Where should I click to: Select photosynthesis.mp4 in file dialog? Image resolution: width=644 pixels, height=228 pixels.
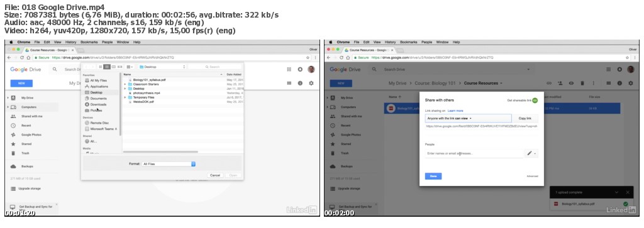pos(147,93)
